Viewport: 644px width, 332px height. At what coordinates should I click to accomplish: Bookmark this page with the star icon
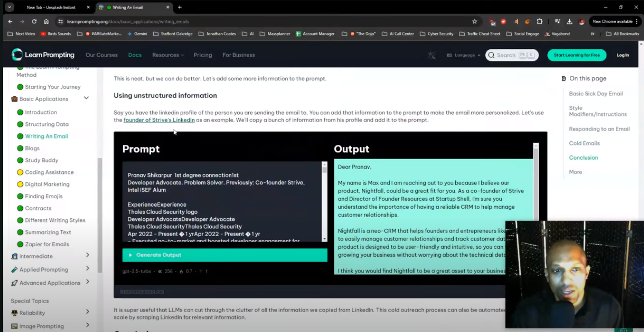tap(474, 21)
